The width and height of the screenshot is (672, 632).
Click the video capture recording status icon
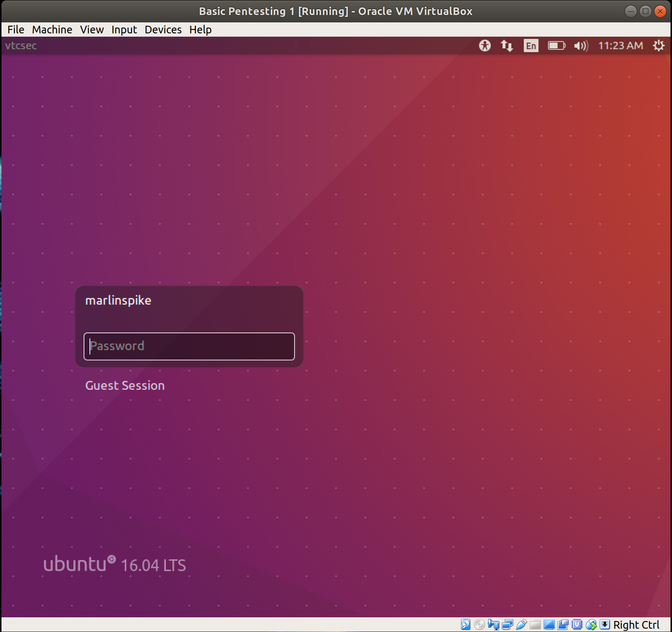[x=563, y=624]
